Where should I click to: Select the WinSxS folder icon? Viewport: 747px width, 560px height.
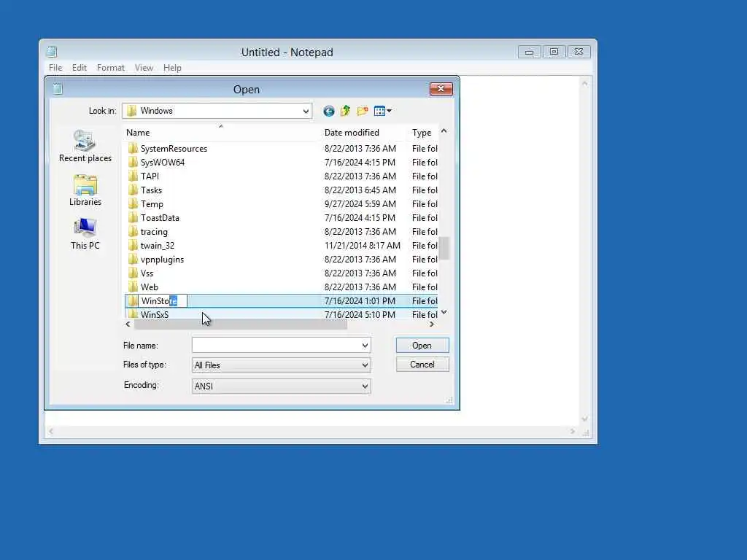(x=133, y=314)
